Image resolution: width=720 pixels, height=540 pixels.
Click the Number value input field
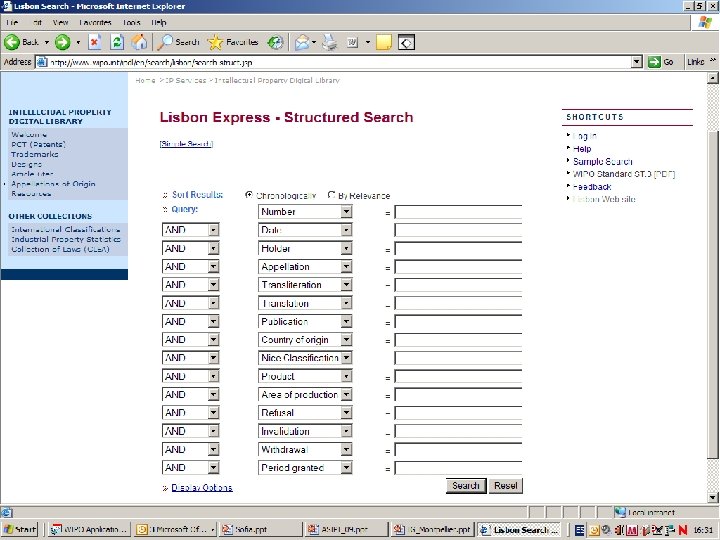(458, 212)
